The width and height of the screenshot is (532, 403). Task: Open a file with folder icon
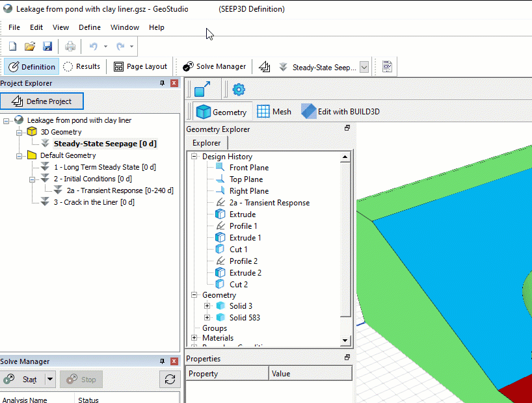tap(30, 46)
